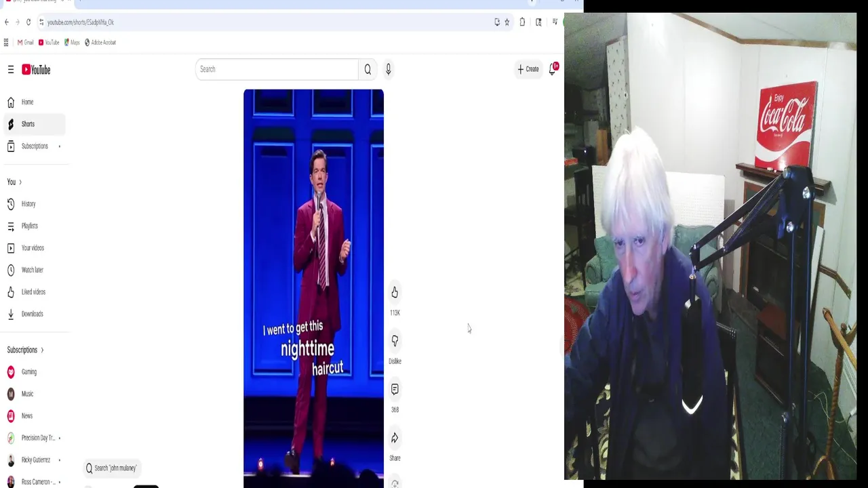Viewport: 868px width, 488px height.
Task: Open the YouTube bookmark
Action: [49, 42]
